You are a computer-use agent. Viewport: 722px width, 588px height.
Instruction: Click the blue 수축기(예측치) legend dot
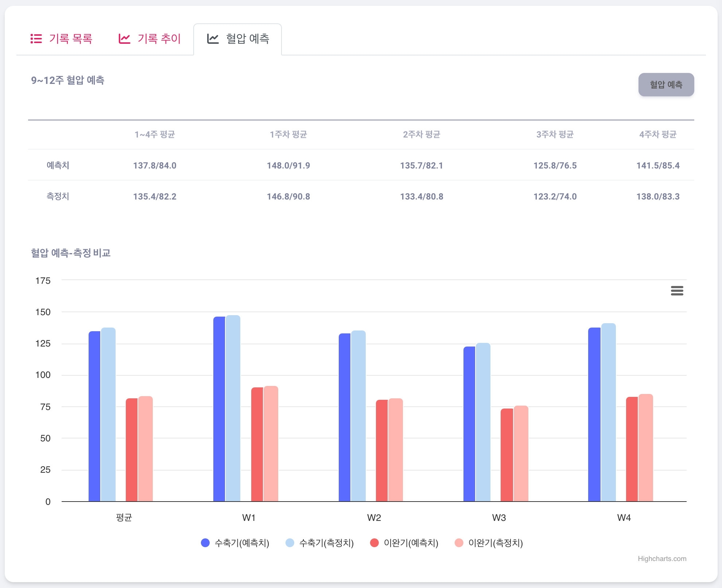(x=205, y=543)
